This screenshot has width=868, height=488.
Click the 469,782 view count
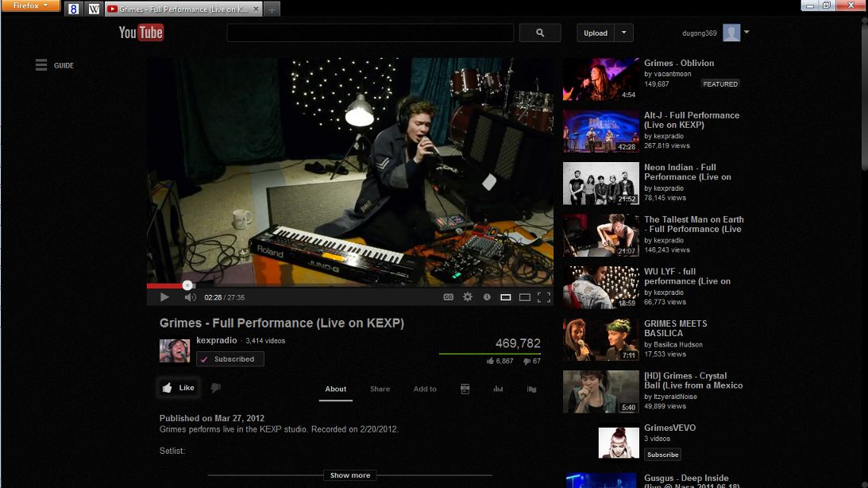pos(518,343)
